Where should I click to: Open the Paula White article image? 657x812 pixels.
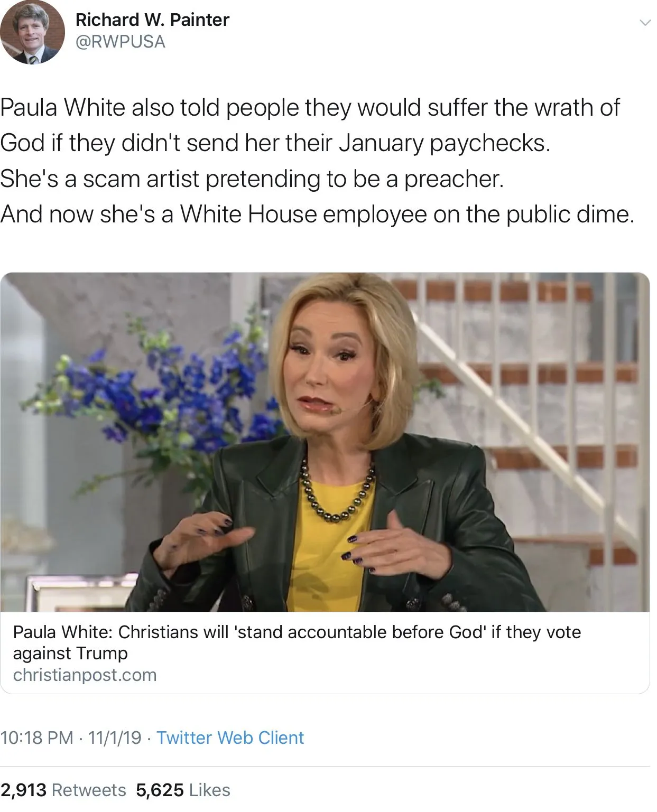pos(325,442)
